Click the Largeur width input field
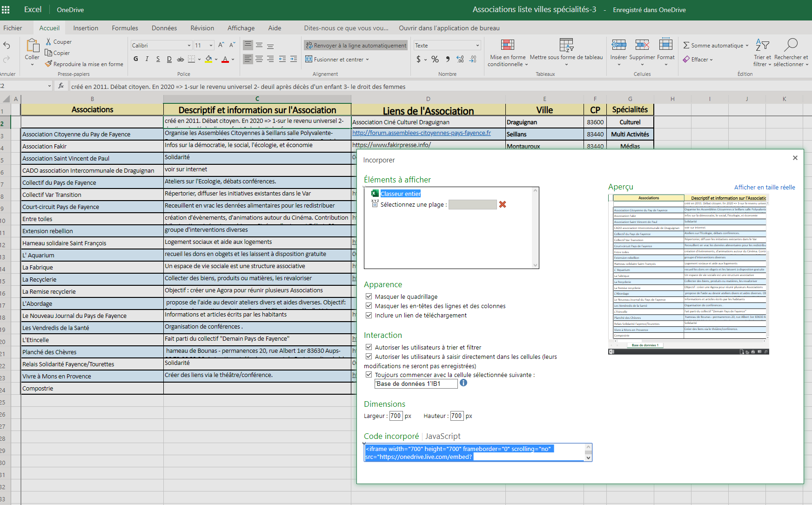The image size is (812, 505). 396,416
